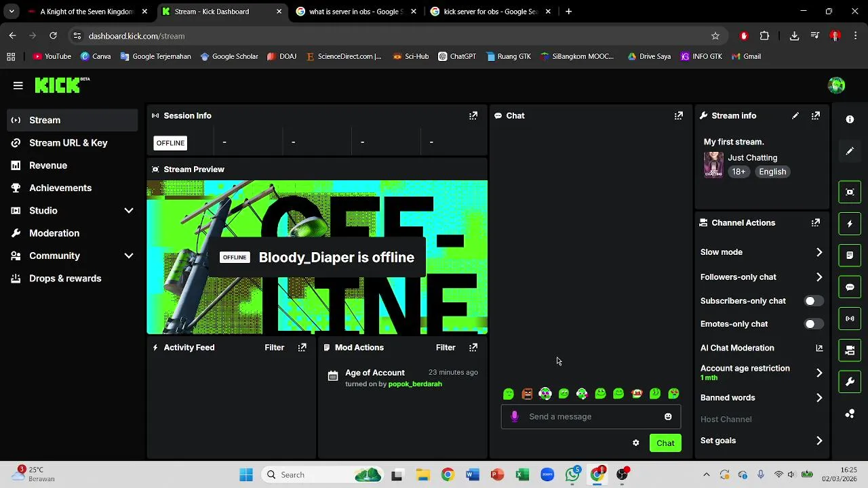Toggle the broadcast signal widget icon in the right sidebar
This screenshot has height=488, width=868.
pyautogui.click(x=850, y=319)
